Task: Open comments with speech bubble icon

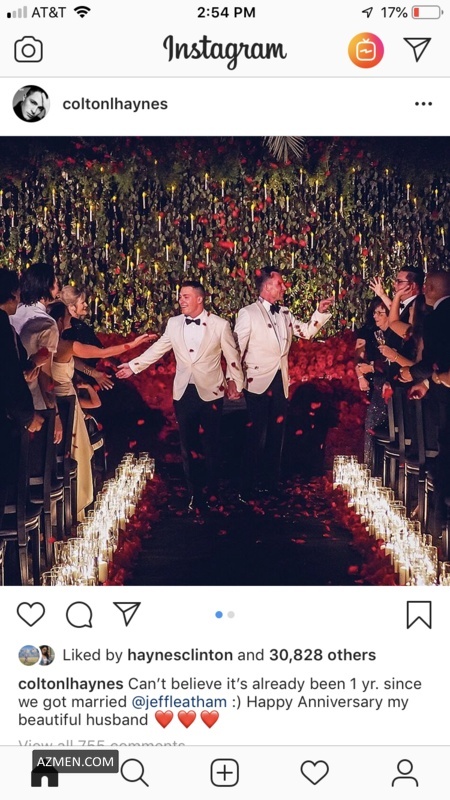Action: [x=79, y=614]
